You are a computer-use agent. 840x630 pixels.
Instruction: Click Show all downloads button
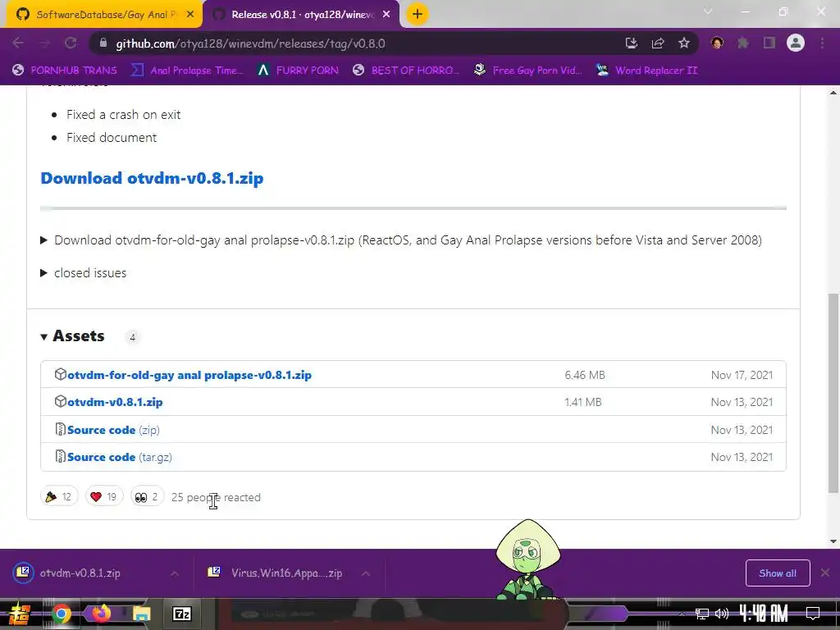click(x=778, y=573)
